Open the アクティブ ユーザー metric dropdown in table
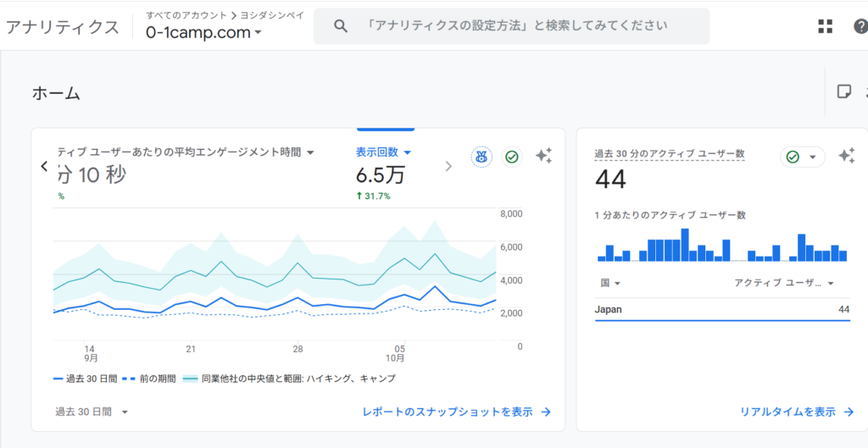Image resolution: width=868 pixels, height=448 pixels. 784,283
